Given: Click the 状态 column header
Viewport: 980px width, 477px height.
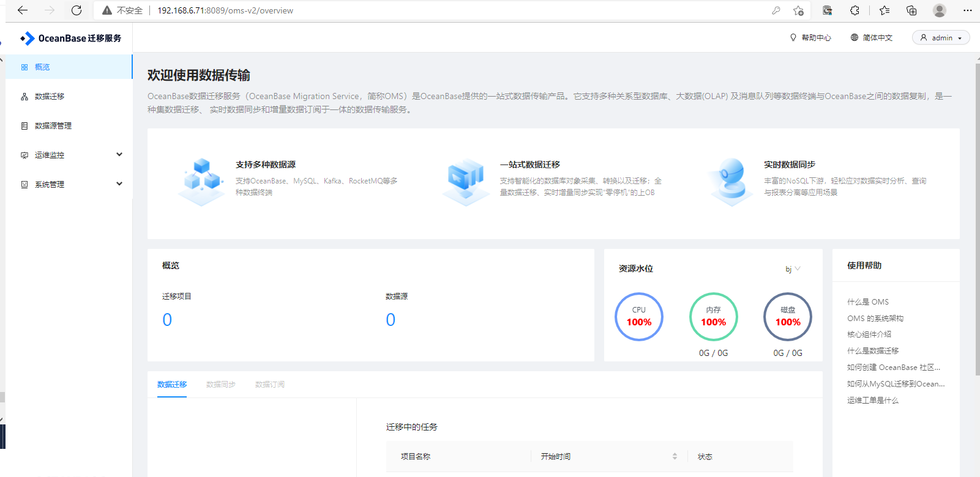Looking at the screenshot, I should (x=705, y=457).
